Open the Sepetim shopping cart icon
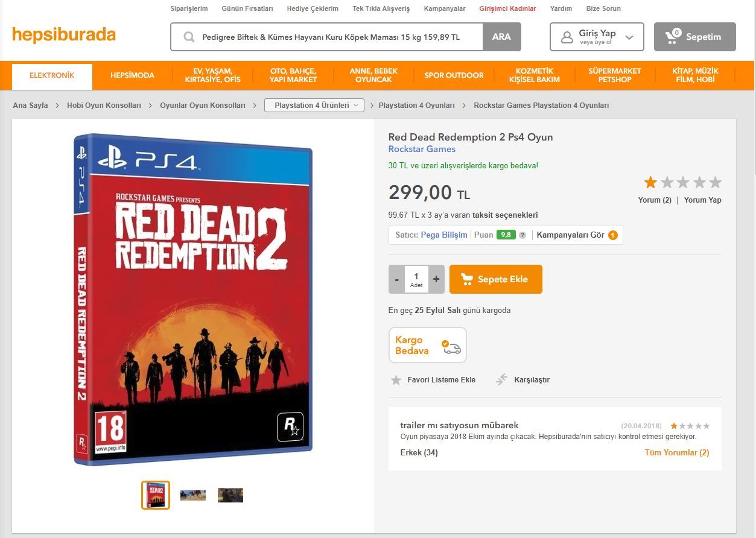The image size is (756, 538). click(670, 36)
